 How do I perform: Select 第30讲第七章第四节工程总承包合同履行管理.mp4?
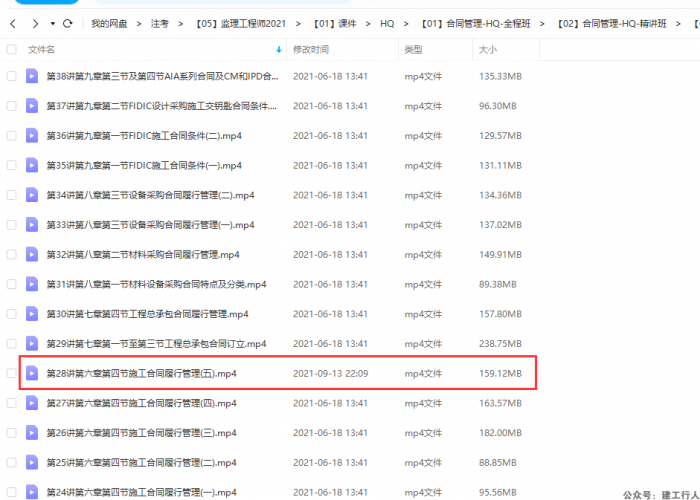[147, 314]
